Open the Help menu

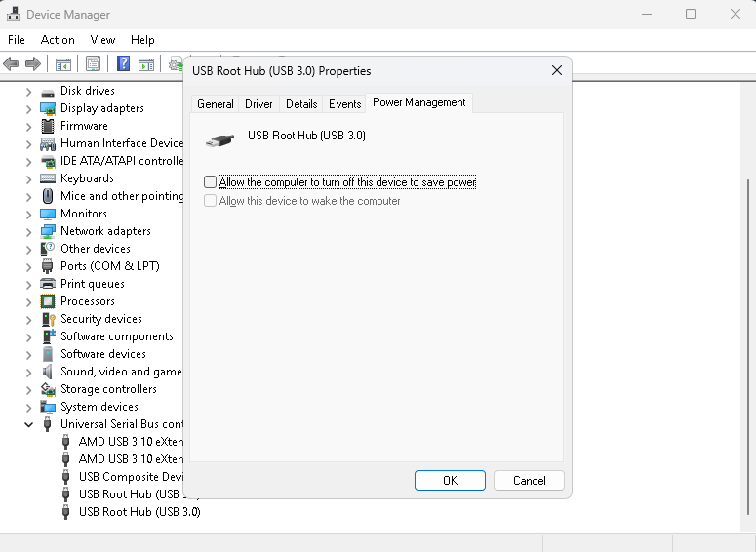tap(142, 40)
